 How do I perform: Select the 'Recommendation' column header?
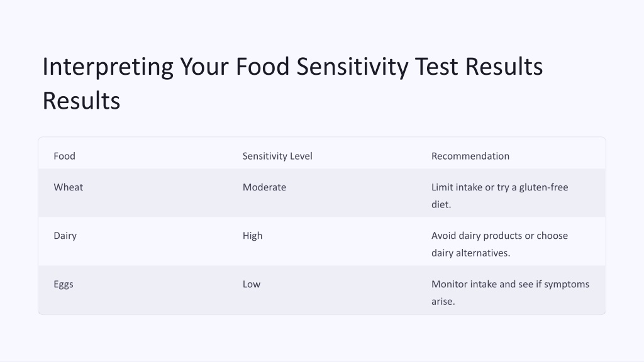470,156
